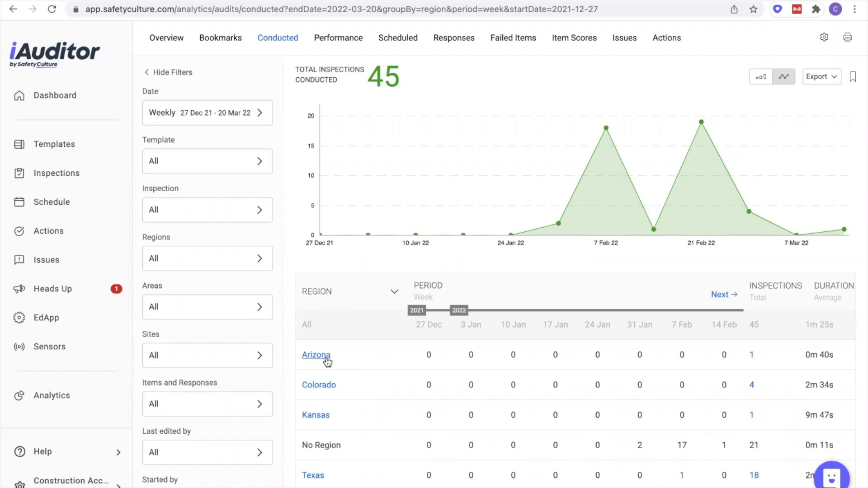Open the chat assistant bubble

click(832, 476)
